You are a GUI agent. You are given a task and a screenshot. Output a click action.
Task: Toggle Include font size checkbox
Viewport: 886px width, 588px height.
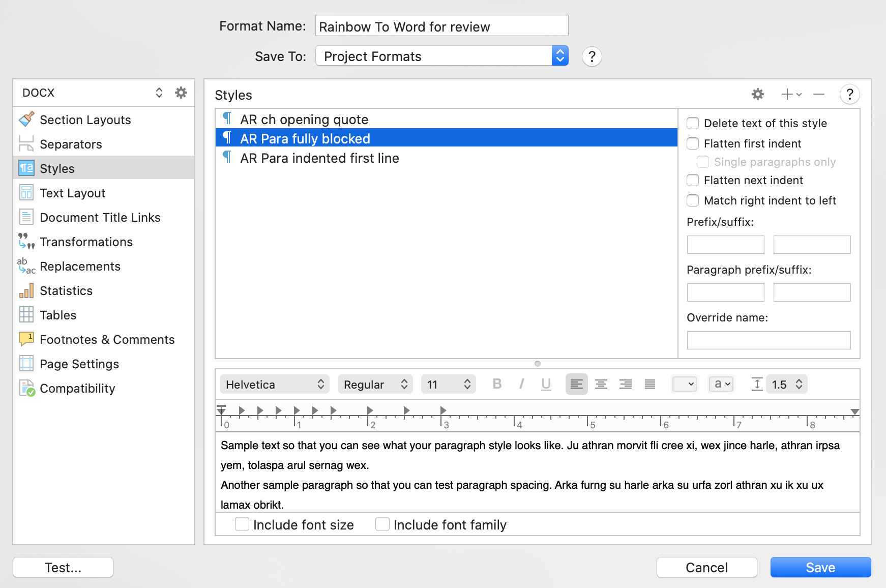(242, 524)
